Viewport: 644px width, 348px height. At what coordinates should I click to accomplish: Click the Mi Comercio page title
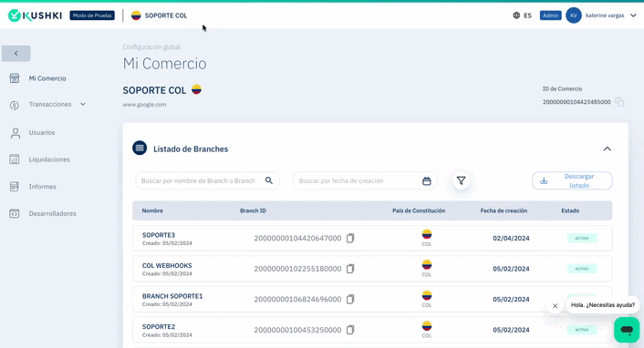pyautogui.click(x=165, y=64)
